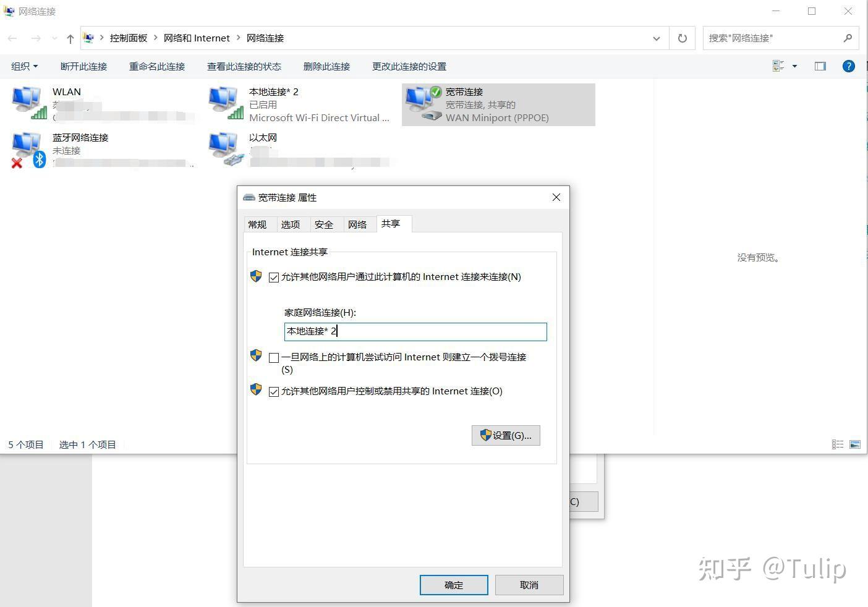Image resolution: width=868 pixels, height=607 pixels.
Task: Switch to large icons view in status bar
Action: click(x=855, y=444)
